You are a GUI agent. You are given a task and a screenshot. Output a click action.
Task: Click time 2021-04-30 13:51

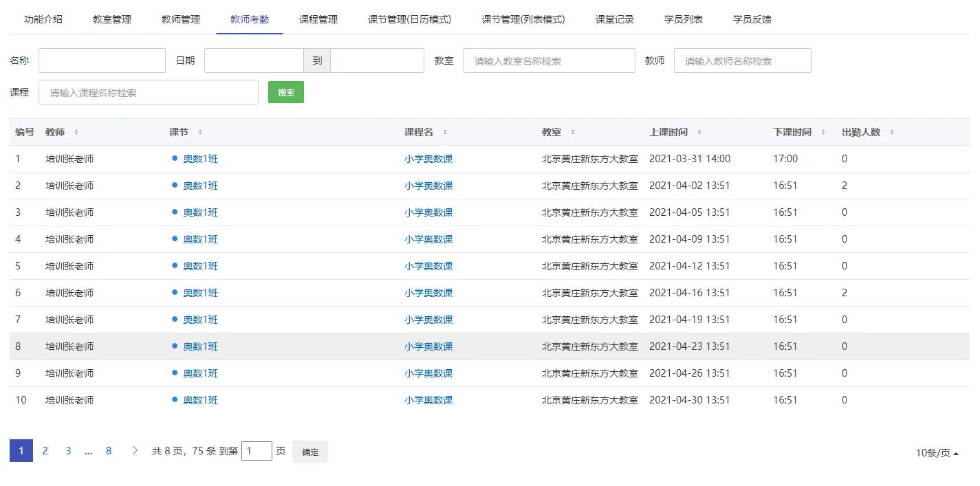click(x=690, y=400)
